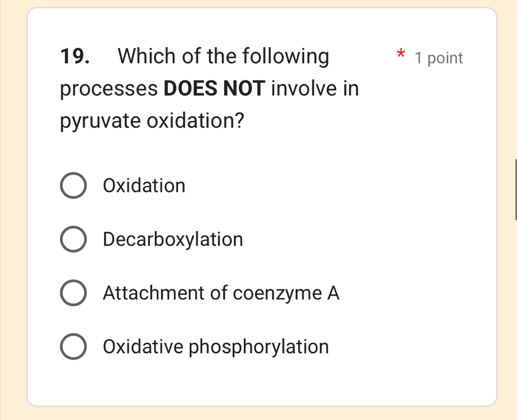Screen dimensions: 517x420
Task: Click the 1 point label
Action: point(438,58)
